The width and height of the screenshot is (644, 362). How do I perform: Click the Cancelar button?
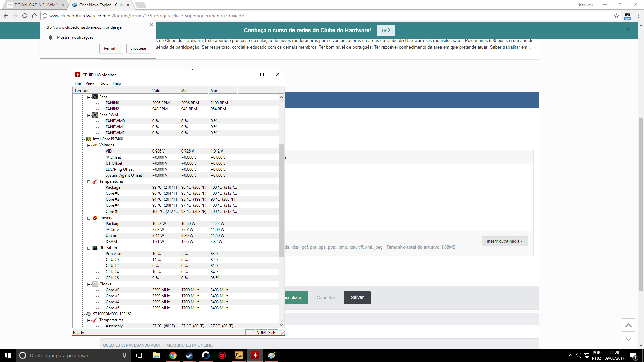tap(326, 298)
